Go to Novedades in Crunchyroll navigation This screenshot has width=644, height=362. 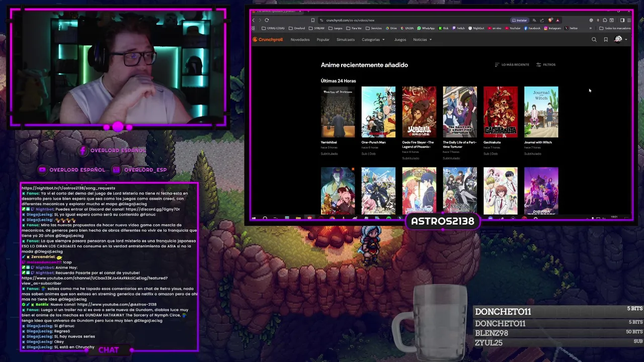[x=300, y=40]
